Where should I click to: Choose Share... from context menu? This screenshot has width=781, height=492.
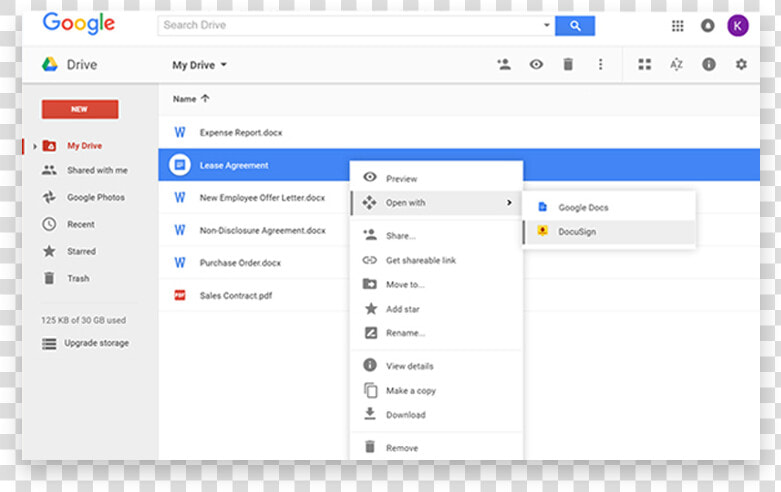coord(436,236)
